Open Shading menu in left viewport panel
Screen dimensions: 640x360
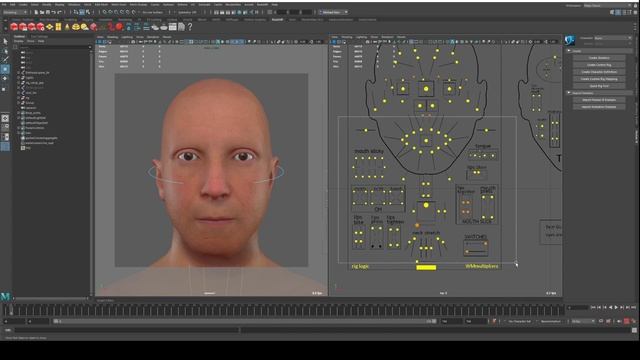tap(112, 37)
